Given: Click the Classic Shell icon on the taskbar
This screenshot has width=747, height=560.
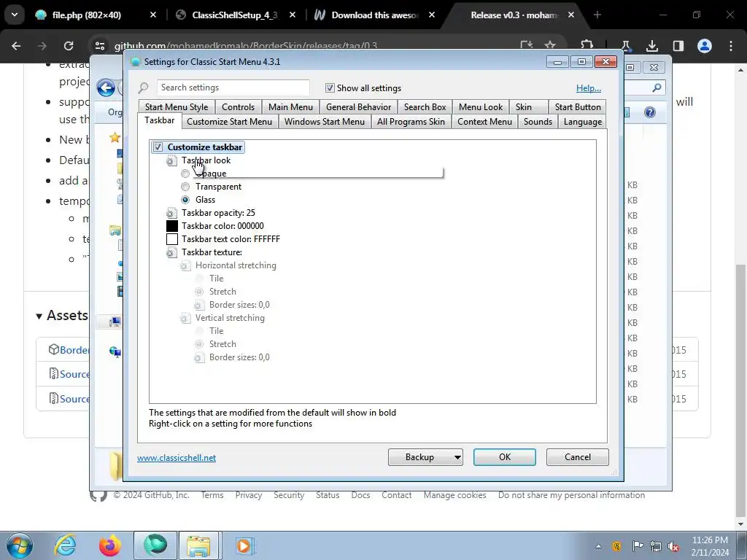Looking at the screenshot, I should 155,545.
